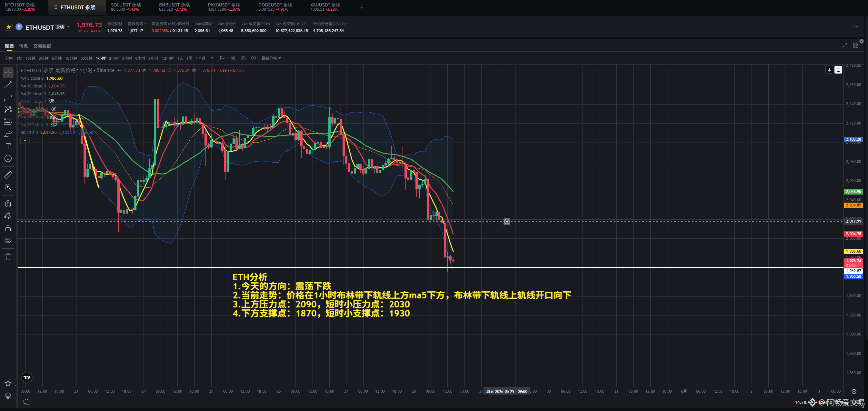Screen dimensions: 868x411
Task: Collapse the indicator legend with chevron
Action: coord(25,140)
